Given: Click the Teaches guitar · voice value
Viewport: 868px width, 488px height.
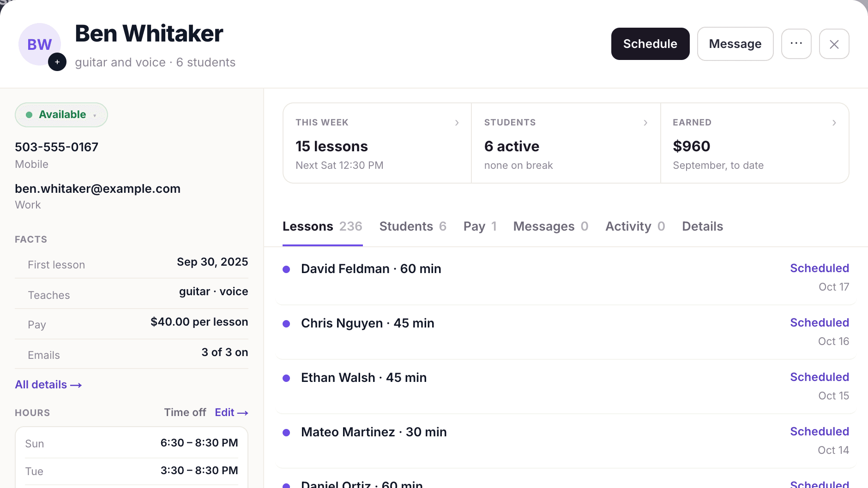Looking at the screenshot, I should (213, 292).
